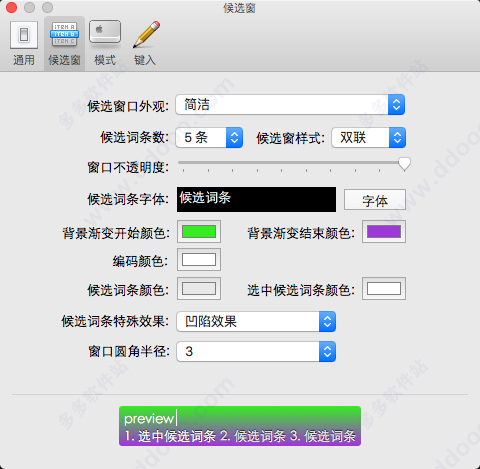The height and width of the screenshot is (469, 480).
Task: Click the 字体 font button
Action: [375, 200]
